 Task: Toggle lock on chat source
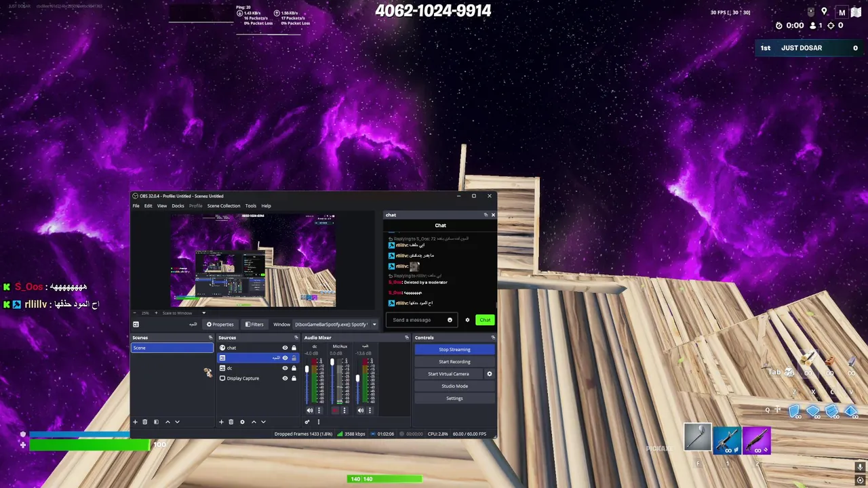(x=294, y=348)
